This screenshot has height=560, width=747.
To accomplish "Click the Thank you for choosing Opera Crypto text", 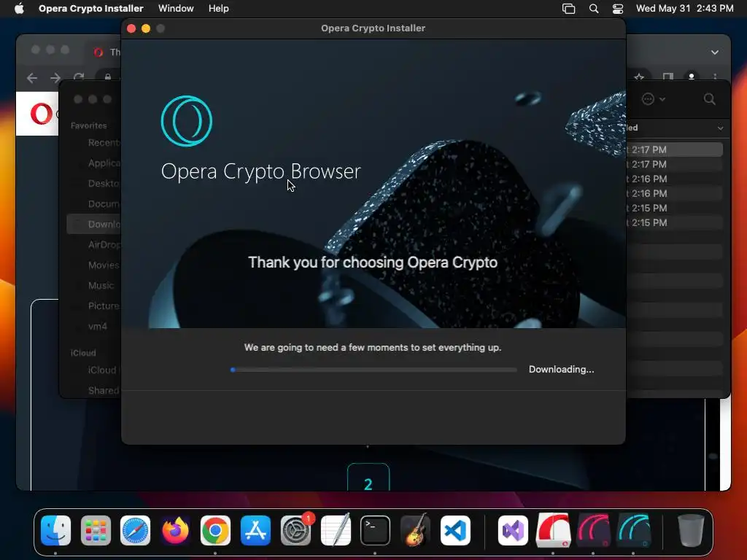I will click(x=373, y=262).
